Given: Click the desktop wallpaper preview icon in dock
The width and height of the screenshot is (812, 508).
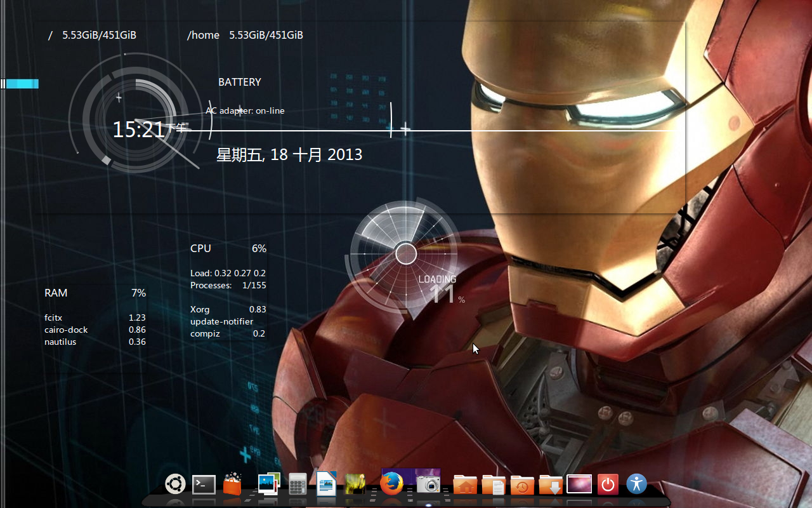Looking at the screenshot, I should pos(579,484).
